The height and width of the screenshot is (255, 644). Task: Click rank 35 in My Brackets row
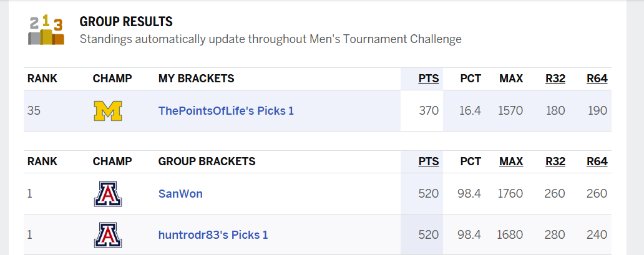(x=34, y=111)
